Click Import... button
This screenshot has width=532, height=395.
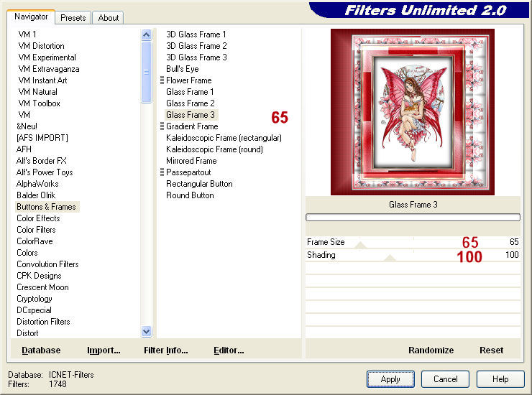click(x=104, y=350)
